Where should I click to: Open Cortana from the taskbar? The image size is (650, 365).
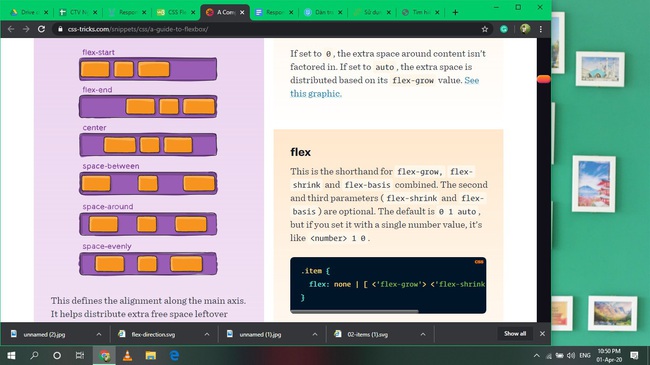pos(57,355)
